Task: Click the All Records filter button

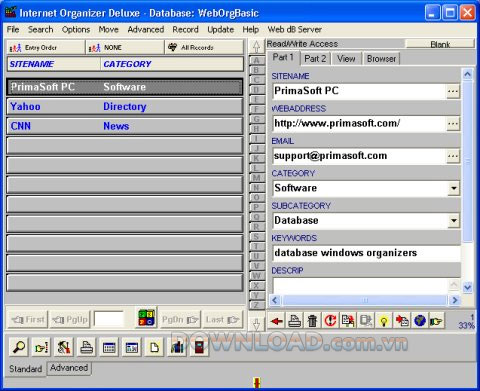Action: click(x=204, y=48)
